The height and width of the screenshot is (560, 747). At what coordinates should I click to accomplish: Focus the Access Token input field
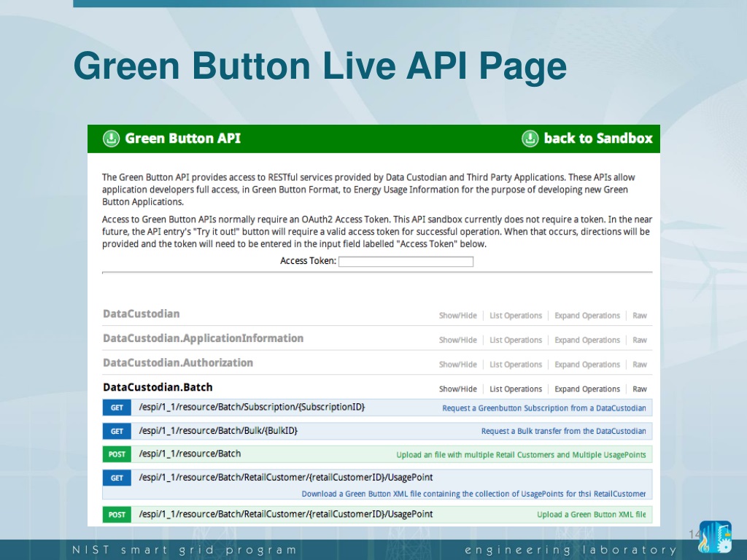click(406, 262)
